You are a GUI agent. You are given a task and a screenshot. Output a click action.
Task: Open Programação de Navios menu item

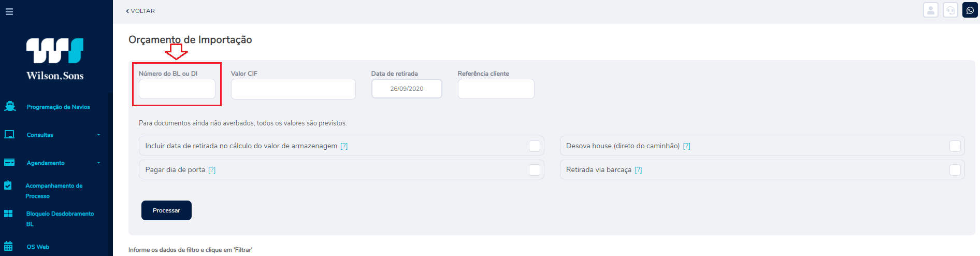59,107
